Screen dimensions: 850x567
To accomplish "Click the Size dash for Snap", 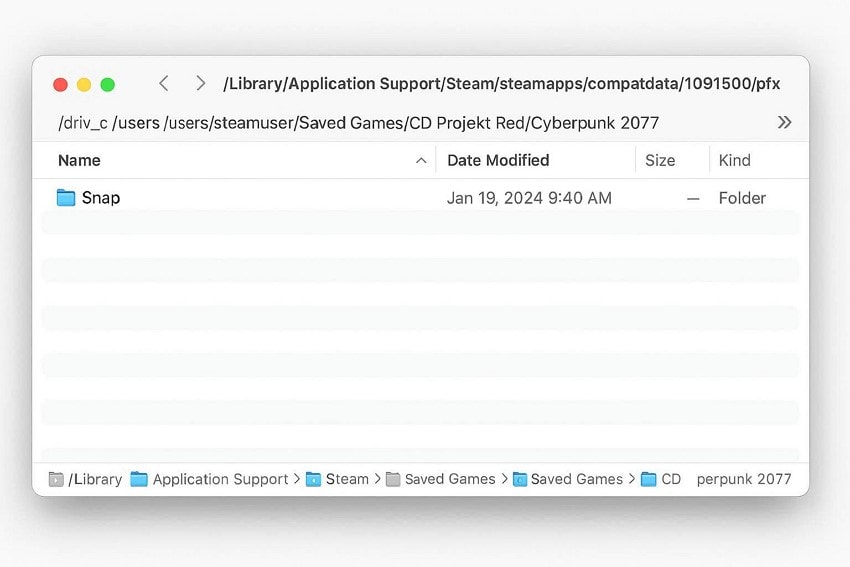I will (693, 199).
